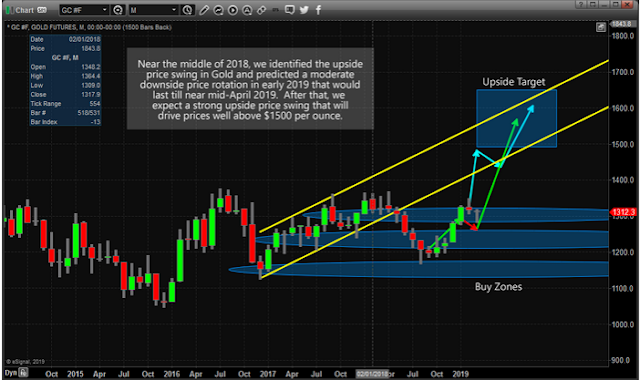
Task: Click the pop-out window button in title bar
Action: point(593,4)
